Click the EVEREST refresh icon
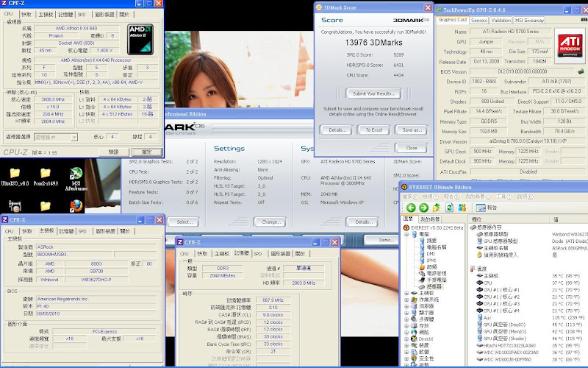The image size is (588, 368). click(x=449, y=208)
